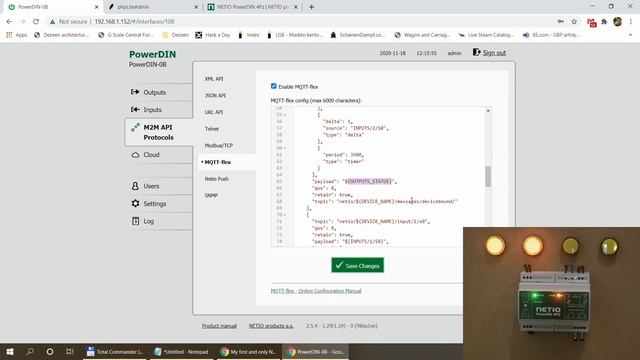Open the Product manual link
The width and height of the screenshot is (640, 360).
pos(219,326)
